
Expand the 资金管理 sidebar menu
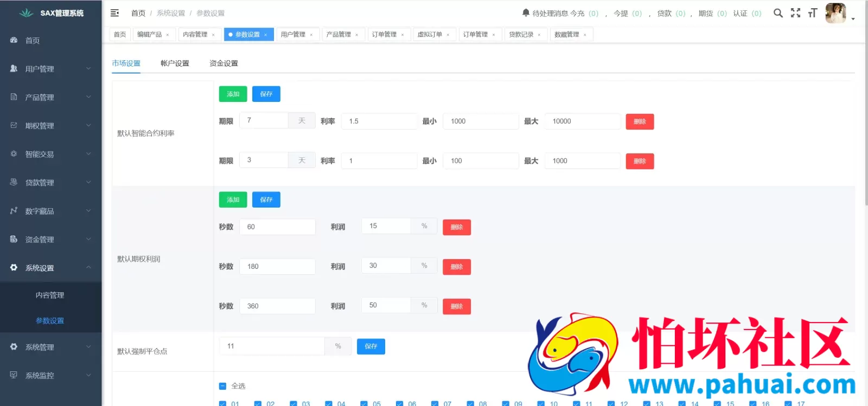tap(51, 240)
